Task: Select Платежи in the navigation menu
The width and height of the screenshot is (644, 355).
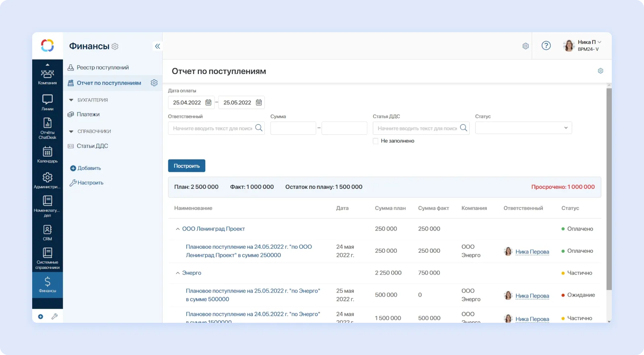Action: [88, 114]
